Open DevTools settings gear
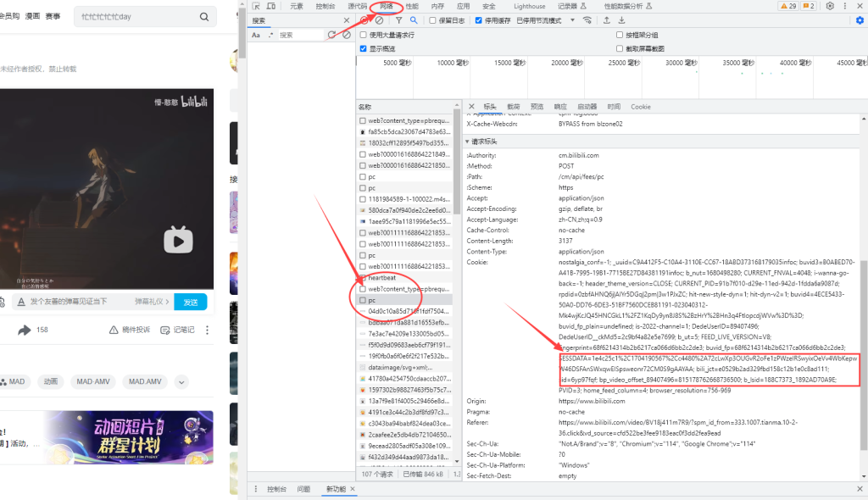 tap(830, 6)
